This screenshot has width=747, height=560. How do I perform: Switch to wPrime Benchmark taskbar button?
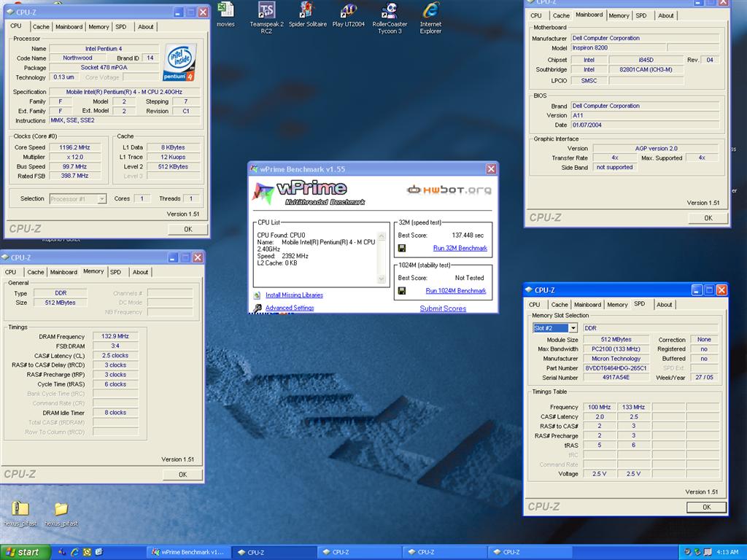(188, 553)
